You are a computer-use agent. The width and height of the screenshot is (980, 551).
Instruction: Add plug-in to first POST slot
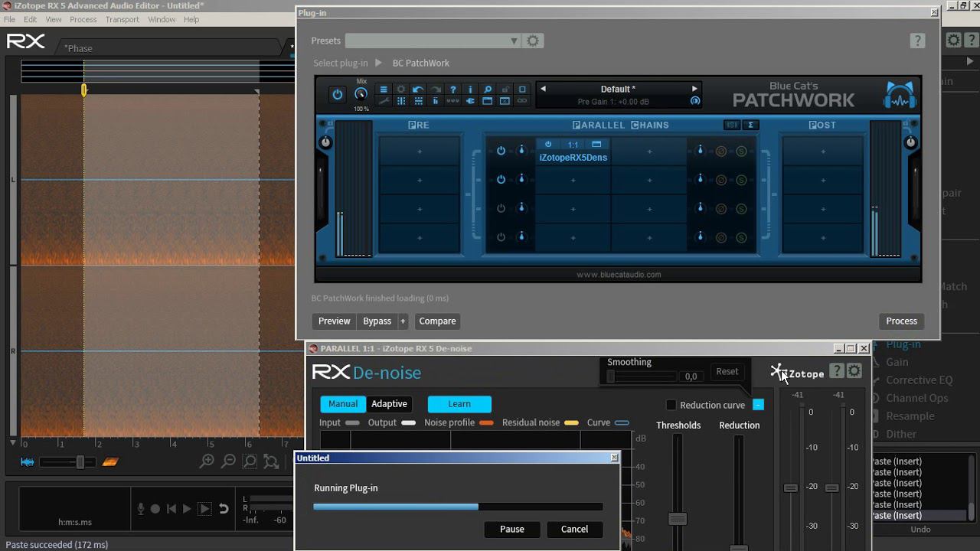(823, 152)
